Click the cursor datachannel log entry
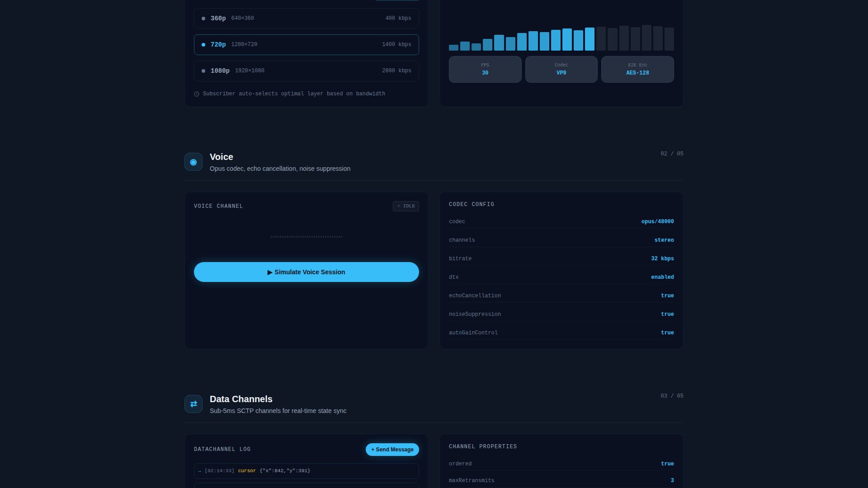 (307, 471)
